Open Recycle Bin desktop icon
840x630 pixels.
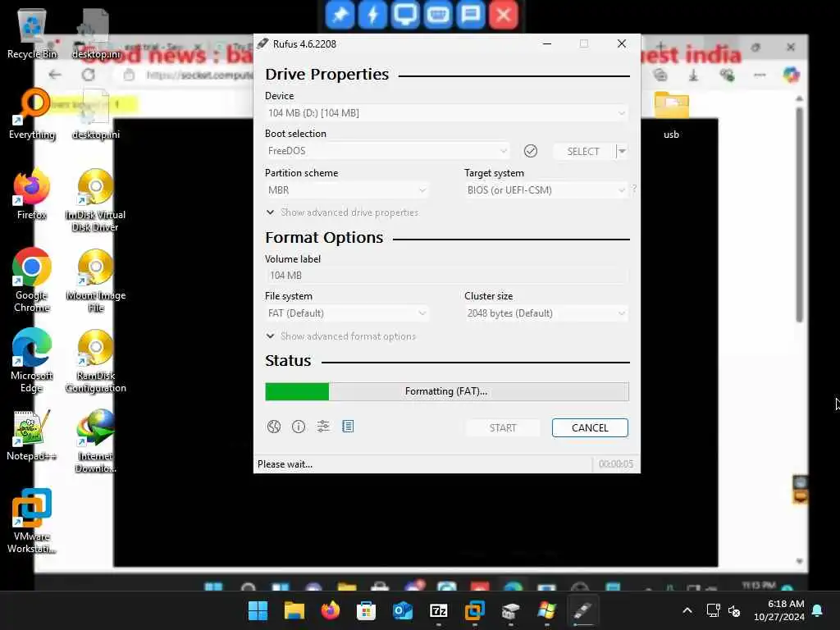[x=32, y=33]
